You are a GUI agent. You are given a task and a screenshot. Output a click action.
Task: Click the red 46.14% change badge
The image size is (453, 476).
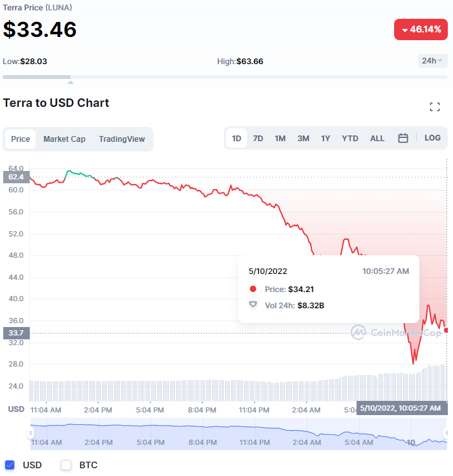pyautogui.click(x=421, y=30)
